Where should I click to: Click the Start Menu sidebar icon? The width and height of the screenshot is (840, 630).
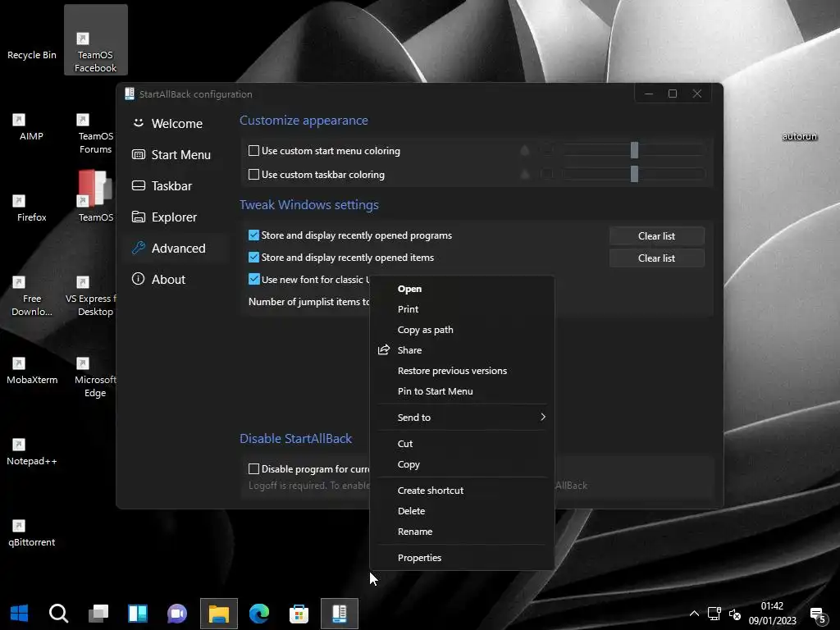138,154
